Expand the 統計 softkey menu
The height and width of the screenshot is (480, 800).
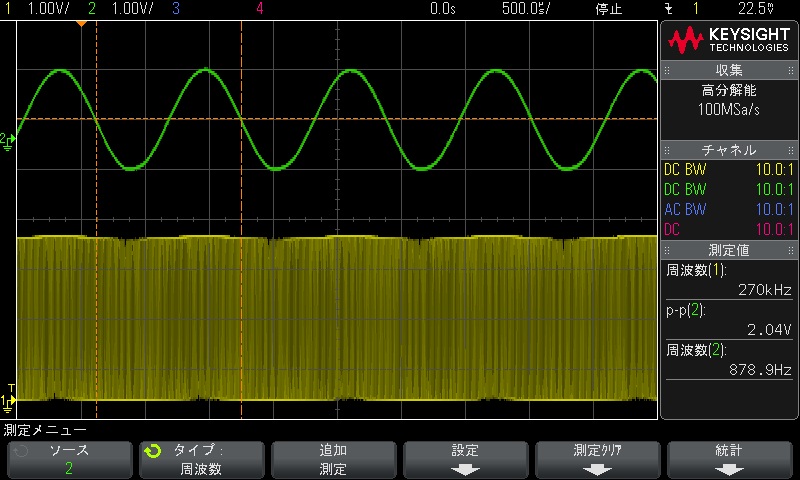730,459
